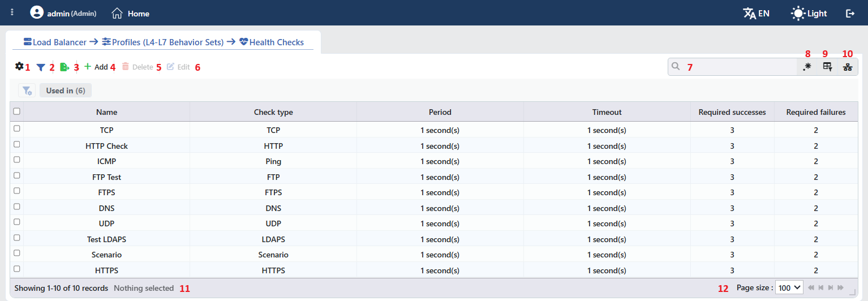The width and height of the screenshot is (868, 301).
Task: Click the 'Showing 1-10 of 10 records' text
Action: point(61,288)
